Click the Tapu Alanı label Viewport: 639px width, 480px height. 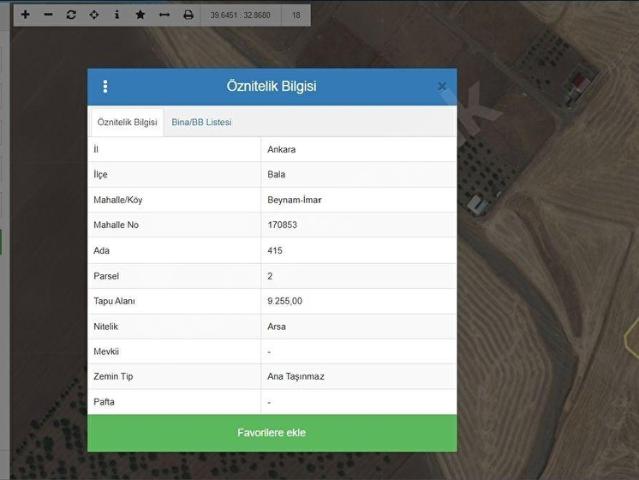click(114, 301)
